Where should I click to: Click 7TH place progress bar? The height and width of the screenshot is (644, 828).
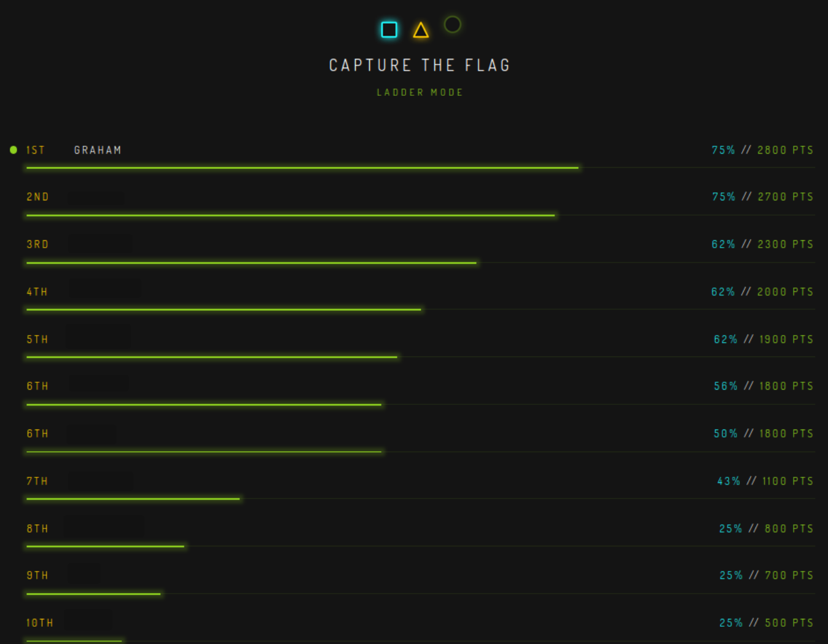(x=133, y=499)
